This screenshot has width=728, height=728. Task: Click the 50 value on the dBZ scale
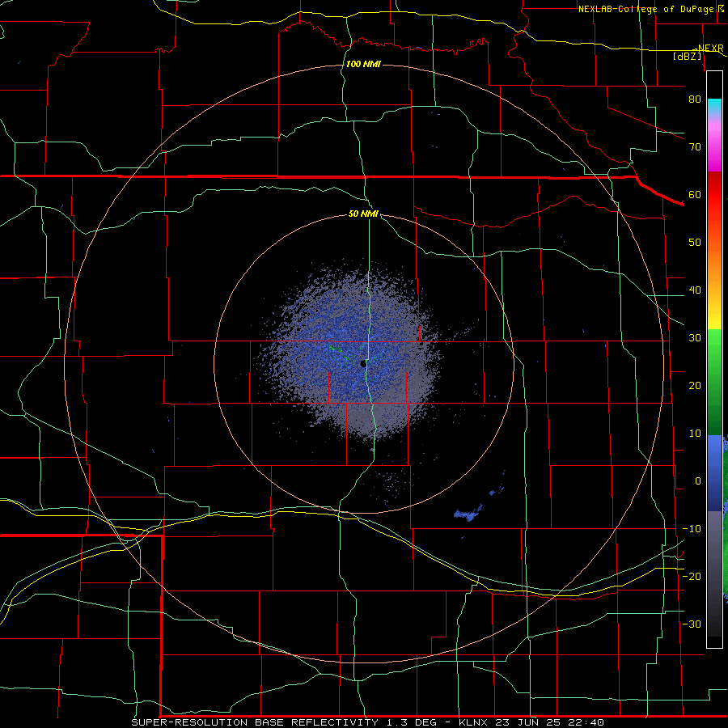click(695, 243)
